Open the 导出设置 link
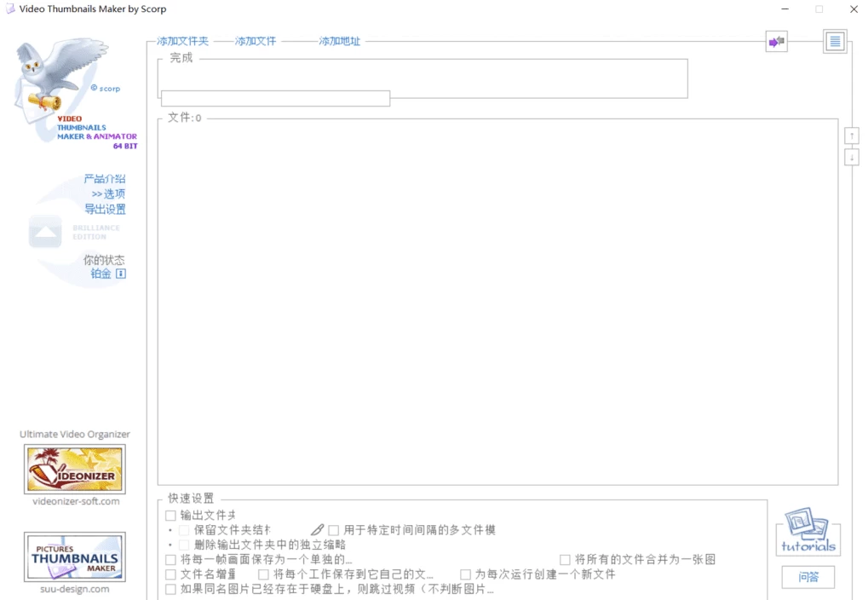Image resolution: width=868 pixels, height=600 pixels. click(106, 207)
